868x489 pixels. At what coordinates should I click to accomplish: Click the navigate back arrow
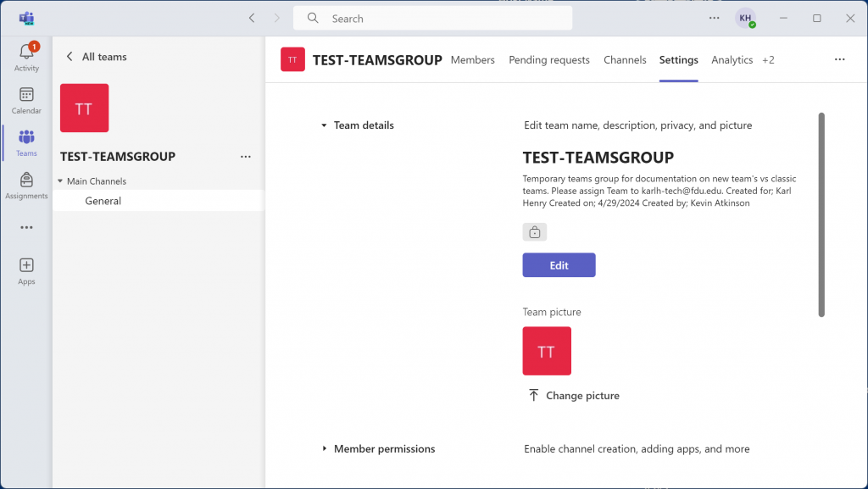click(252, 18)
